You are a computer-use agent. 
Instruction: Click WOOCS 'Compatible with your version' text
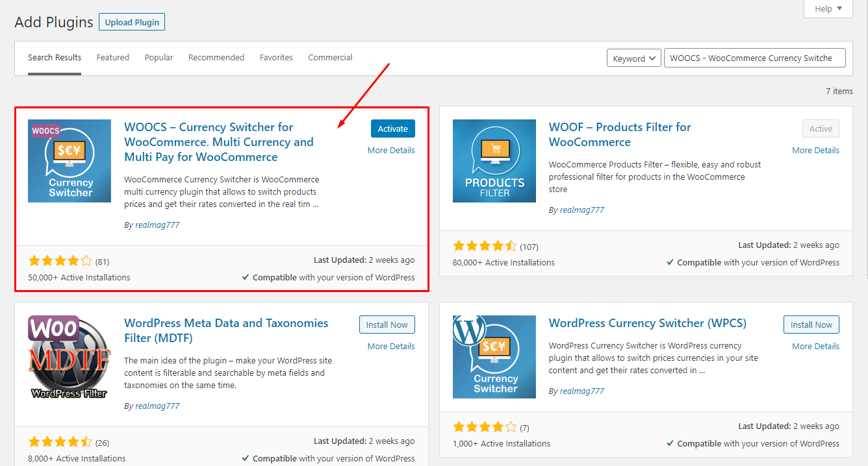tap(328, 278)
